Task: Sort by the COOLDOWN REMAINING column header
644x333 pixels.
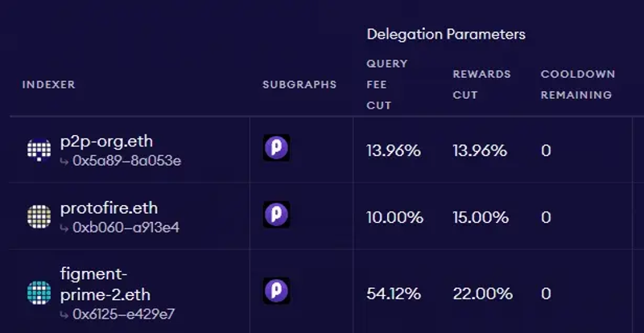Action: pos(578,84)
